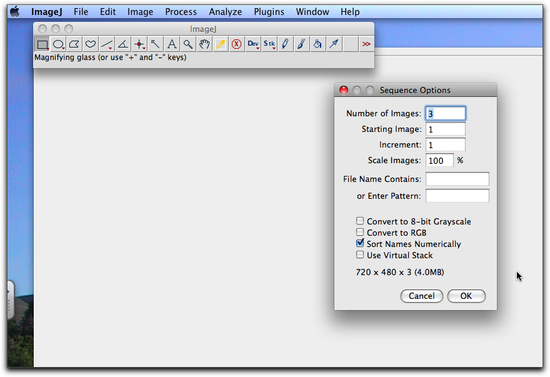Image resolution: width=550 pixels, height=377 pixels.
Task: Click the ImageJ toolbar window title
Action: (x=203, y=29)
